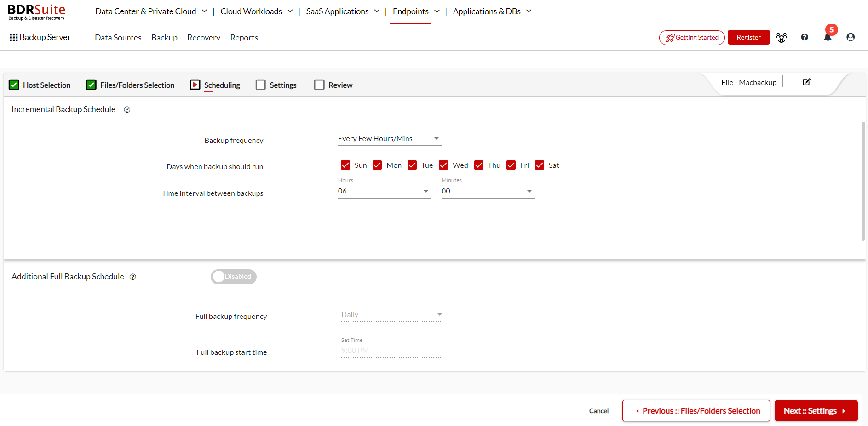
Task: Cancel the backup job configuration
Action: coord(599,411)
